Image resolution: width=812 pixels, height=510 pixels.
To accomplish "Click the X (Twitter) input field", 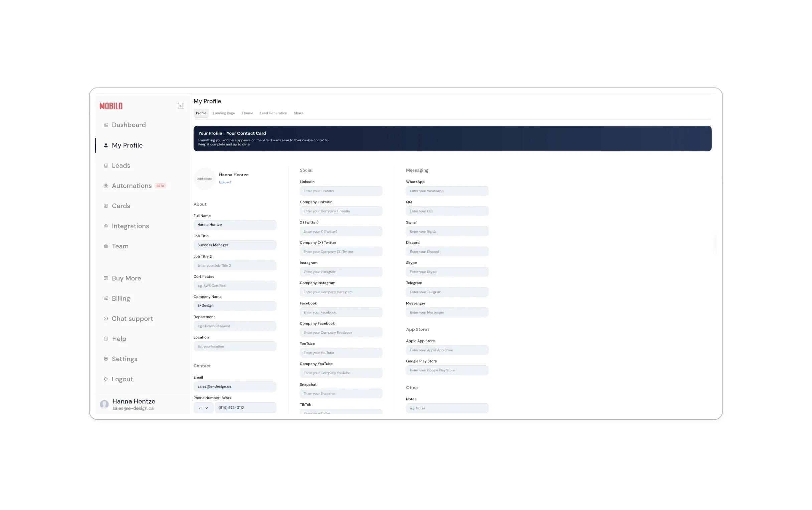I will pos(341,231).
